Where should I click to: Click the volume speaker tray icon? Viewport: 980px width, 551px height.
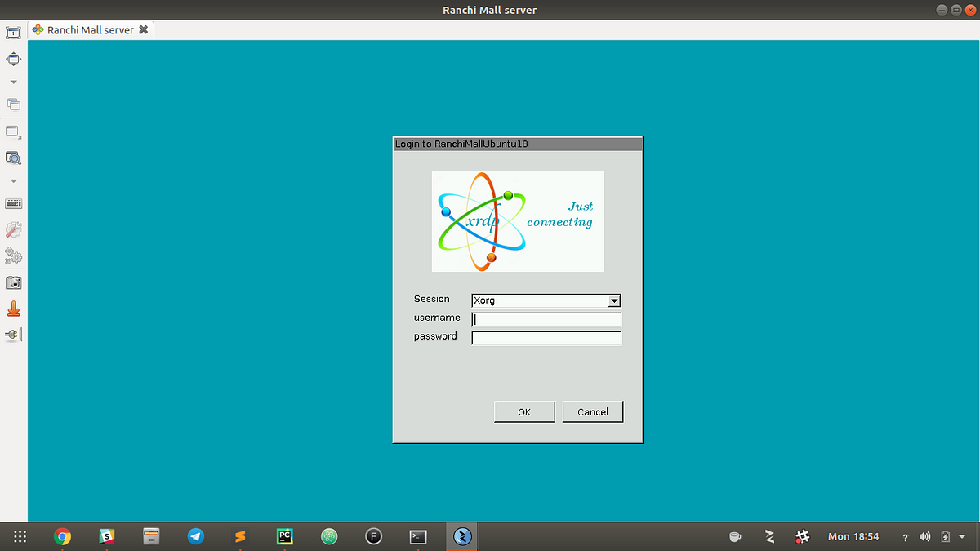coord(924,536)
